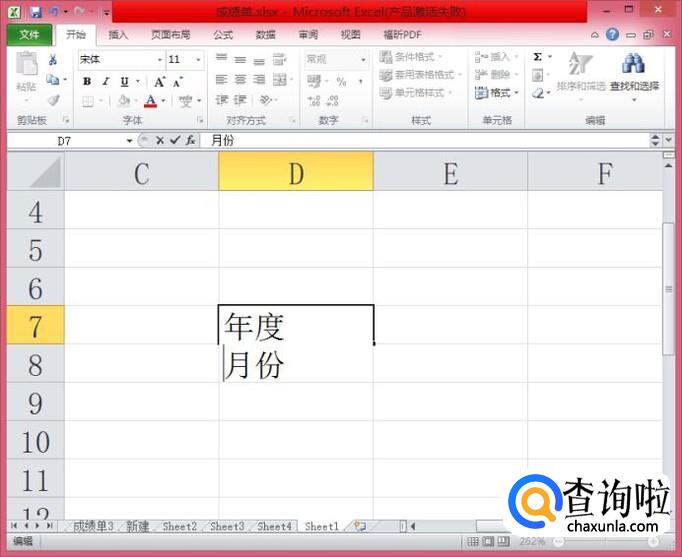Viewport: 682px width, 557px height.
Task: Select the Sheet2 worksheet tab
Action: coord(180,526)
